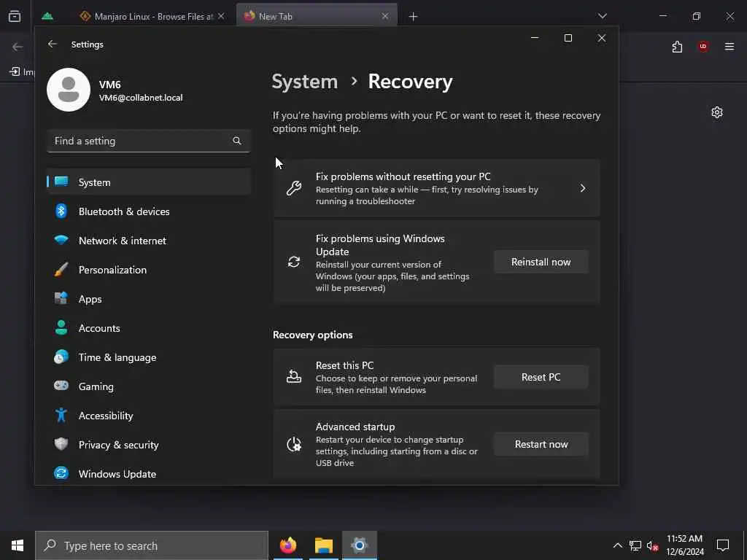Click the new tab page gear icon
The height and width of the screenshot is (560, 747).
pos(717,112)
